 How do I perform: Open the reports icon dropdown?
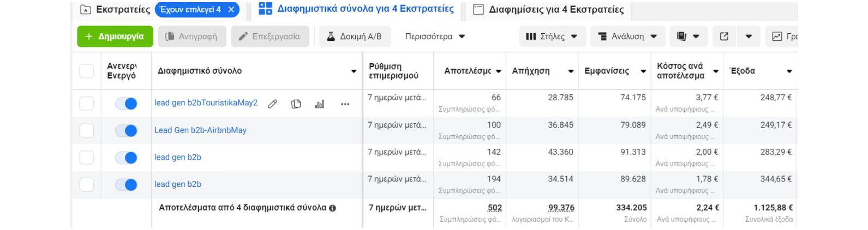click(x=689, y=37)
